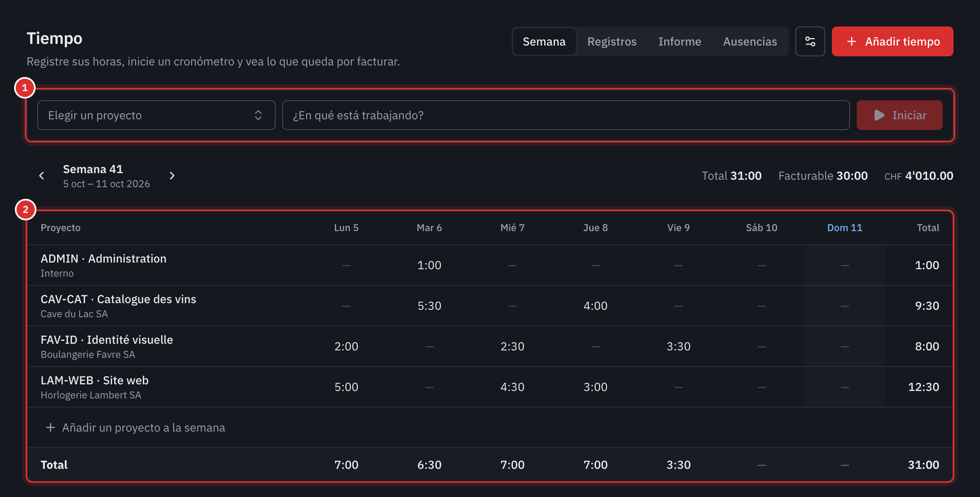Image resolution: width=980 pixels, height=497 pixels.
Task: Click the 2:30 cell for FAV-ID on Mié 7
Action: click(x=512, y=346)
